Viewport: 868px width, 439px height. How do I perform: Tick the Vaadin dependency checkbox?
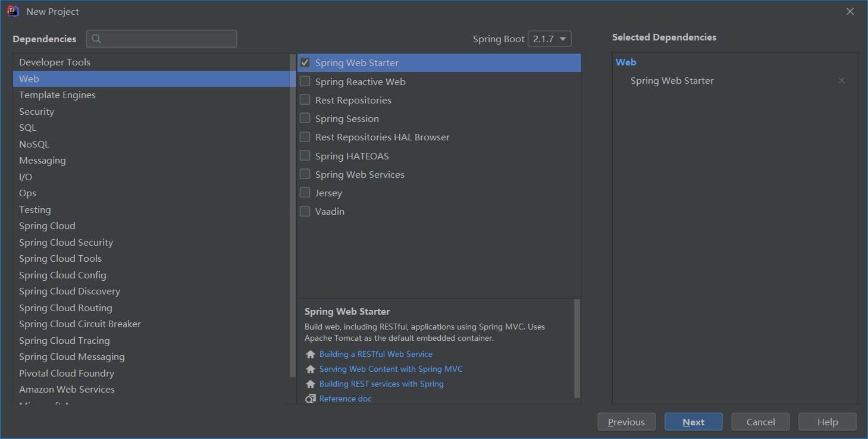[305, 211]
